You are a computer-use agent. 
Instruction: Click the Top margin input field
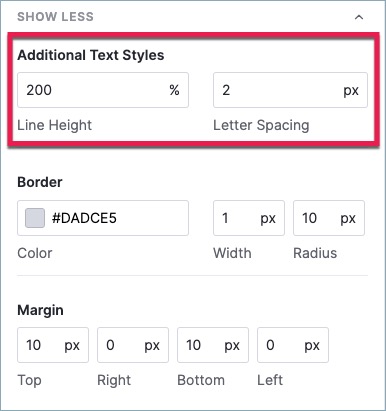(53, 345)
